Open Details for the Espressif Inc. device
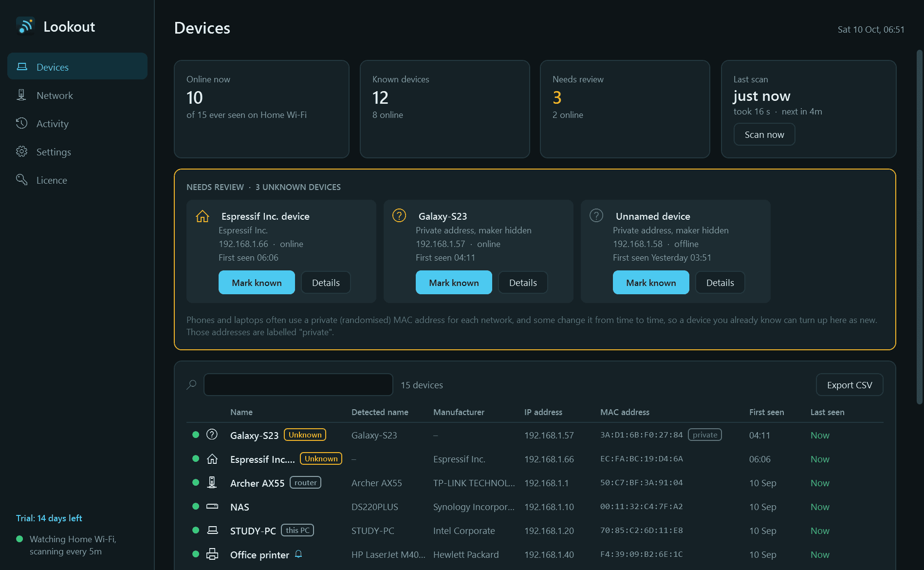Screen dimensions: 924x570 pos(326,283)
